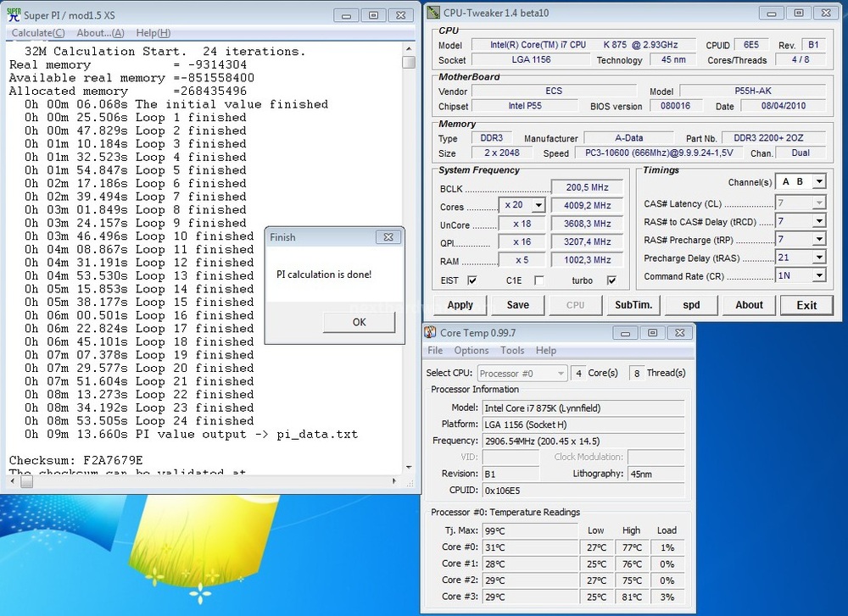Click the motherboard model P55H-AK field
Image resolution: width=848 pixels, height=616 pixels.
coord(753,91)
